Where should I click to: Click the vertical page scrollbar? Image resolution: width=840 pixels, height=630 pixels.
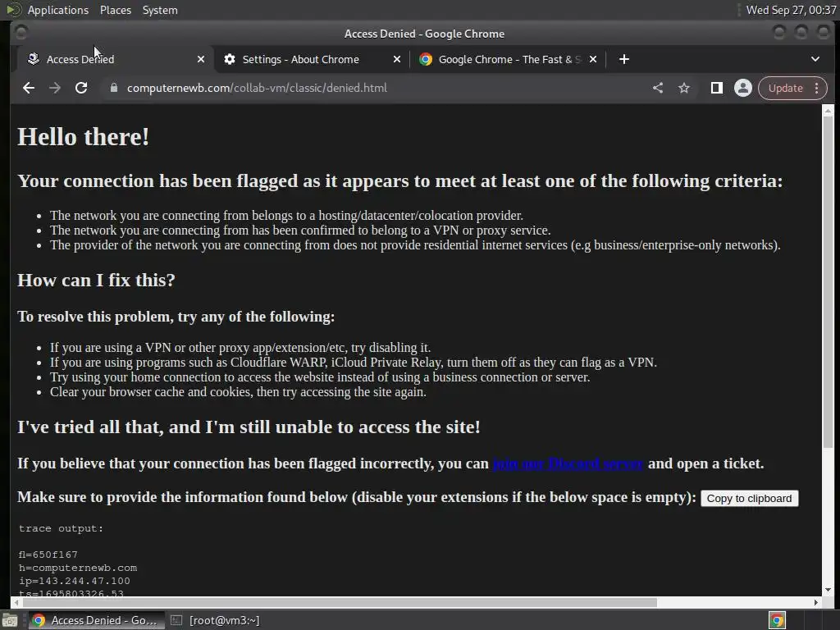click(x=828, y=281)
